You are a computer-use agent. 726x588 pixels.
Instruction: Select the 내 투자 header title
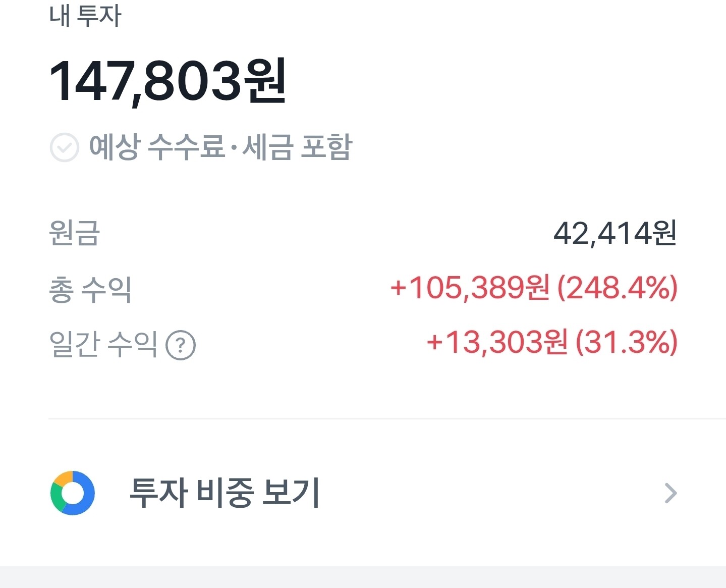pyautogui.click(x=85, y=15)
